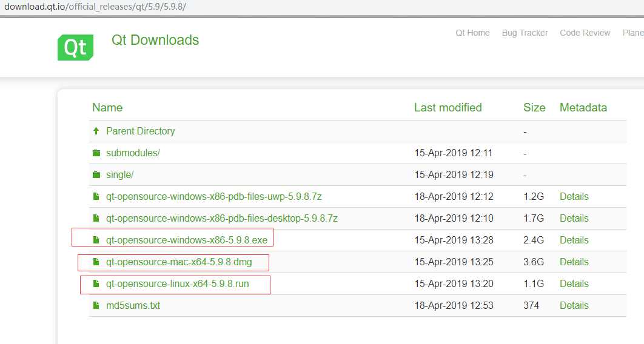Open the md5sums.txt file

click(133, 305)
